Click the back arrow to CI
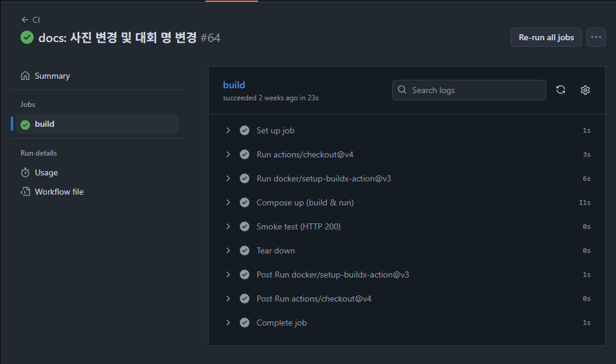616x364 pixels. click(x=25, y=20)
